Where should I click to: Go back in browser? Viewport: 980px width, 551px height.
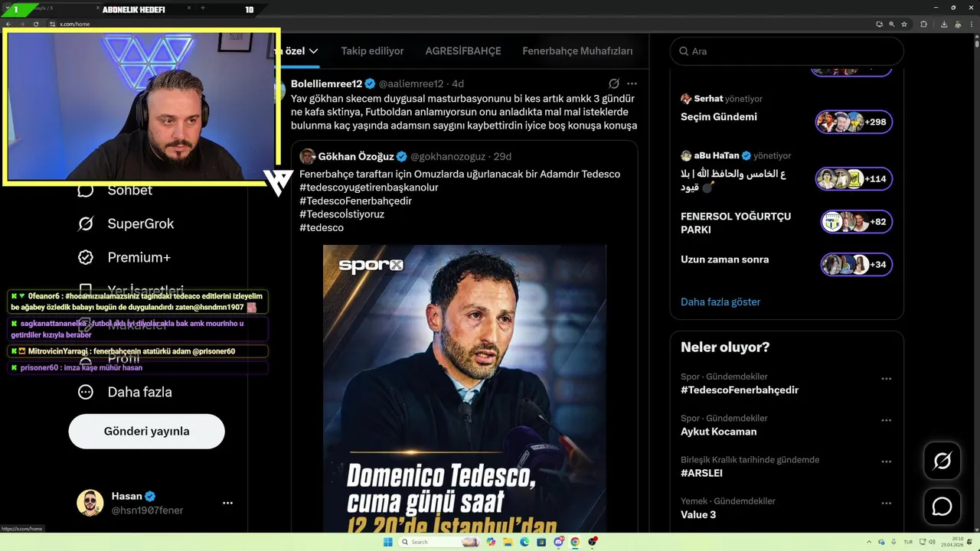(8, 24)
